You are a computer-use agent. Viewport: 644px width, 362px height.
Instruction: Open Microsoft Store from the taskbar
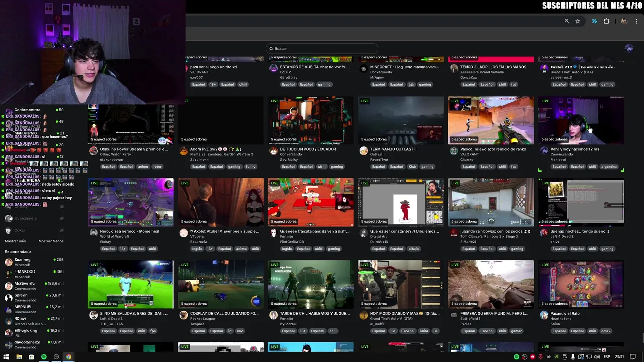coord(31,357)
